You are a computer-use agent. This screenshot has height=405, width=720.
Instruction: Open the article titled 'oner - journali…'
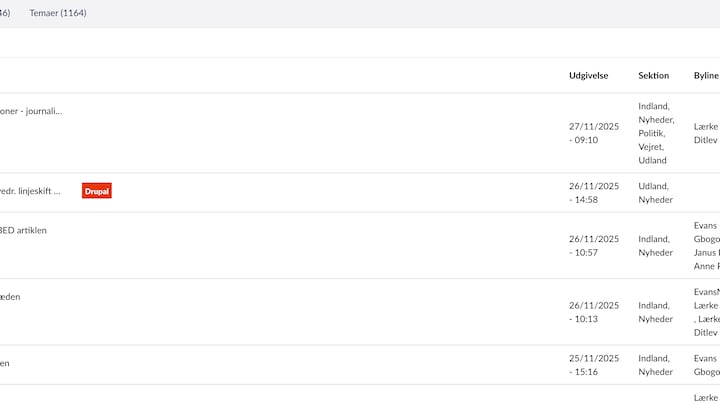[x=30, y=111]
